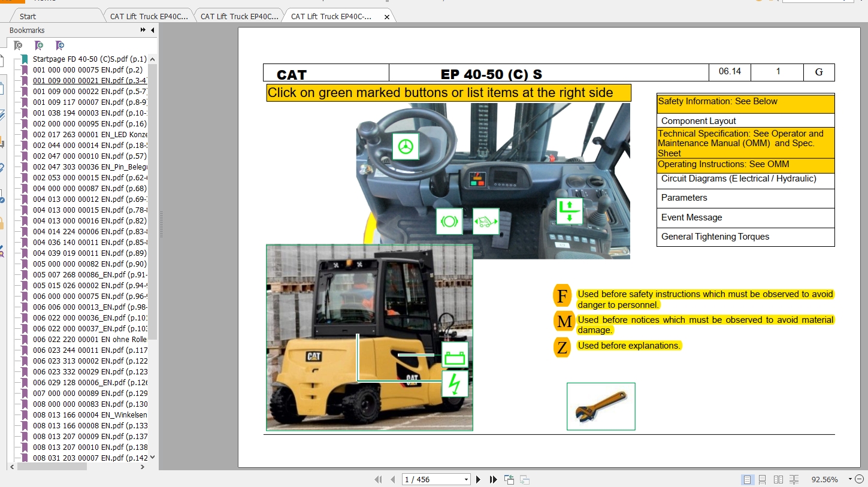
Task: Click the battery symbol on the truck image
Action: 455,355
